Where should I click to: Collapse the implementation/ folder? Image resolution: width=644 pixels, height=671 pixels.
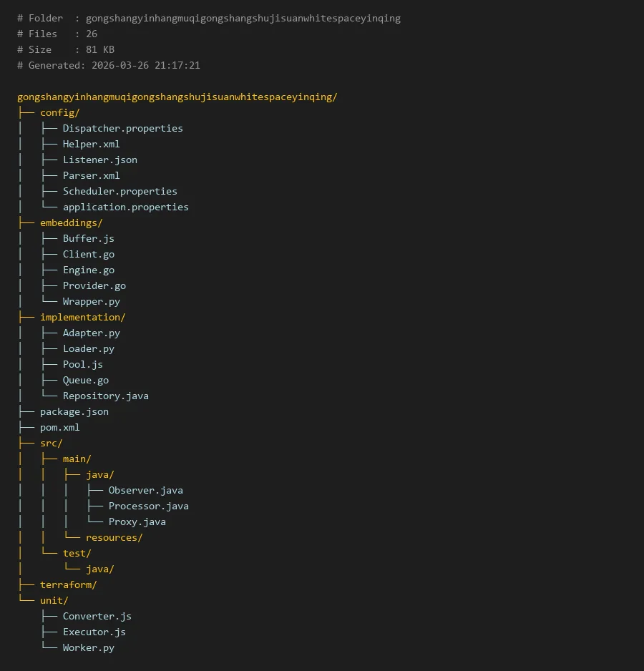click(82, 317)
